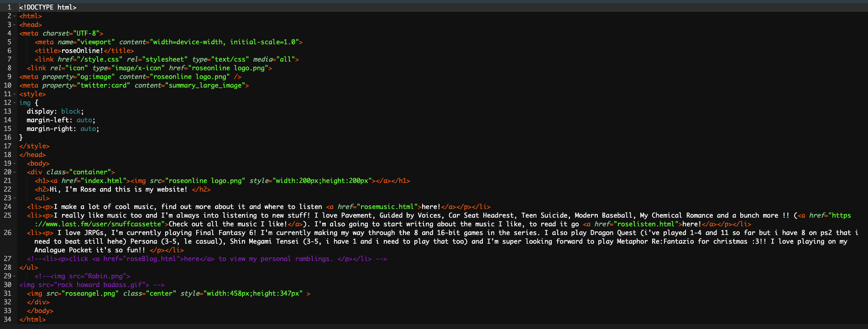Collapse the body tag fold on line 19

click(15, 163)
